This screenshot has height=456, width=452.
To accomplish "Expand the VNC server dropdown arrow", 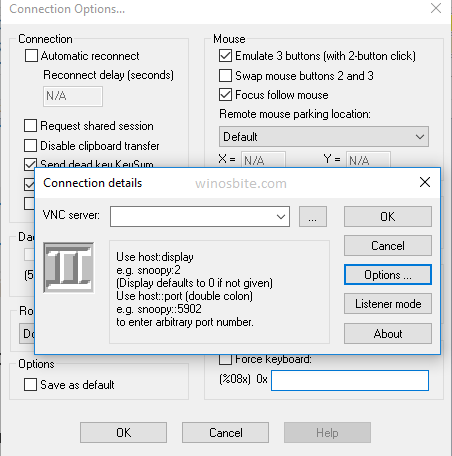I will (x=281, y=217).
